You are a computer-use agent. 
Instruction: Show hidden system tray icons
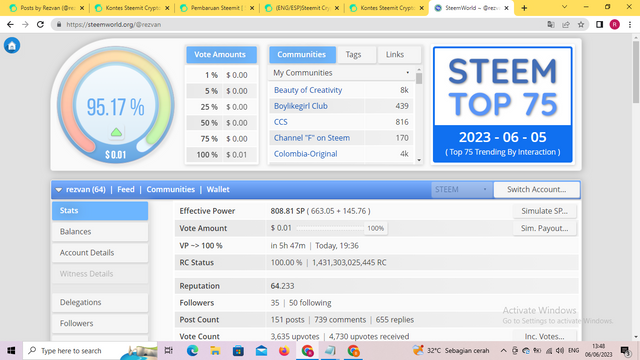coord(503,351)
